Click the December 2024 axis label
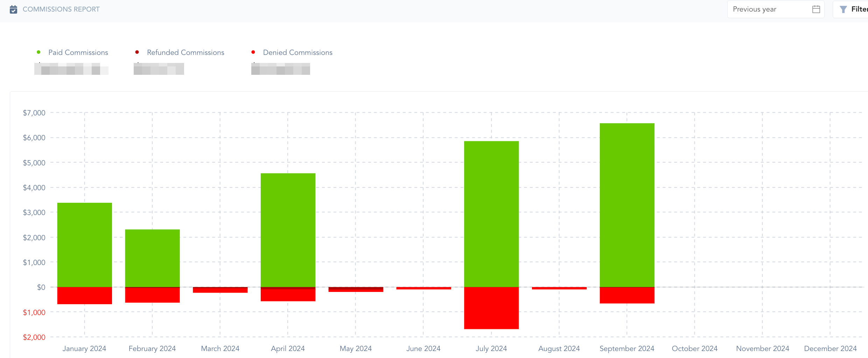The height and width of the screenshot is (358, 868). coord(830,349)
